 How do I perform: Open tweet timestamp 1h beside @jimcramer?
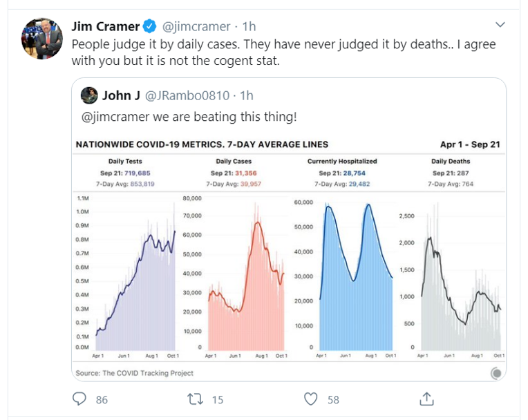point(249,27)
